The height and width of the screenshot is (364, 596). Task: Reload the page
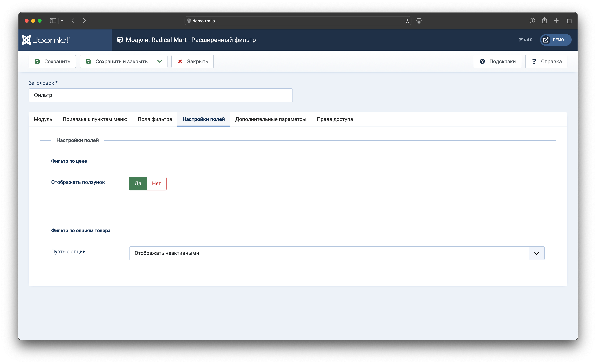click(x=407, y=21)
